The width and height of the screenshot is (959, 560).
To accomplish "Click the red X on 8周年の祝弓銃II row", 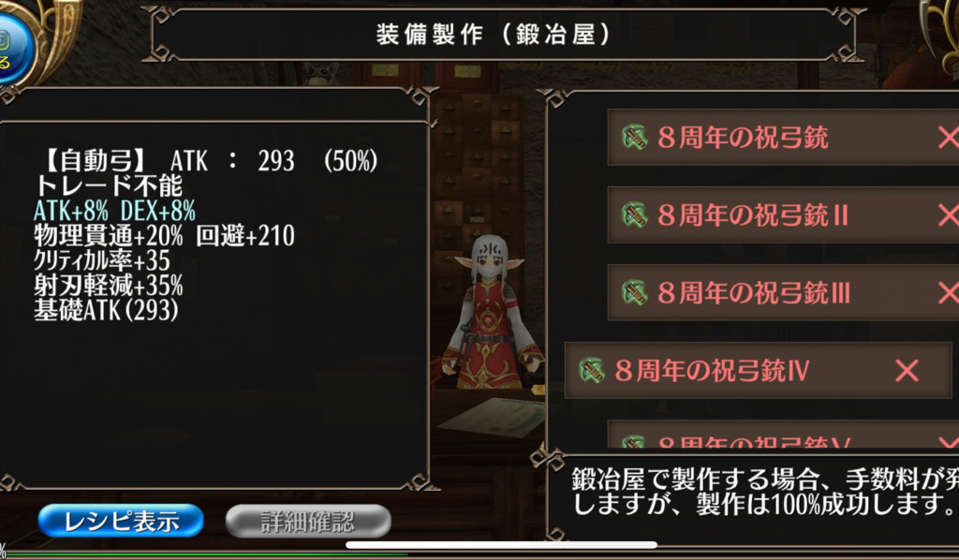I will click(x=949, y=215).
